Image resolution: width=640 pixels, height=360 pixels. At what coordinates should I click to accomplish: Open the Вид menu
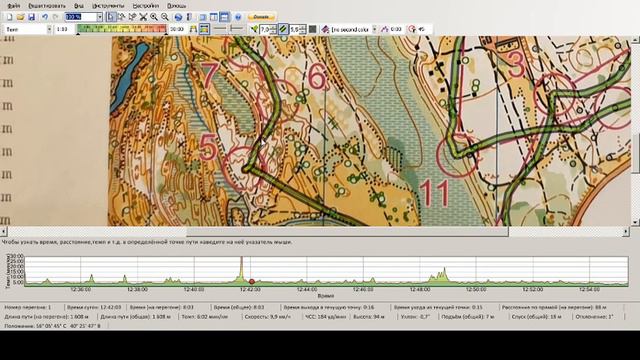[x=79, y=6]
